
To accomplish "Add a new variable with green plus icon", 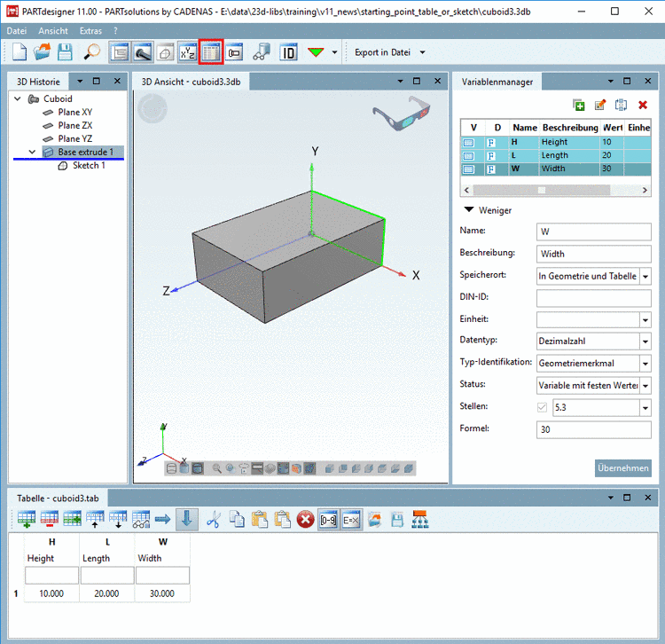I will 579,105.
